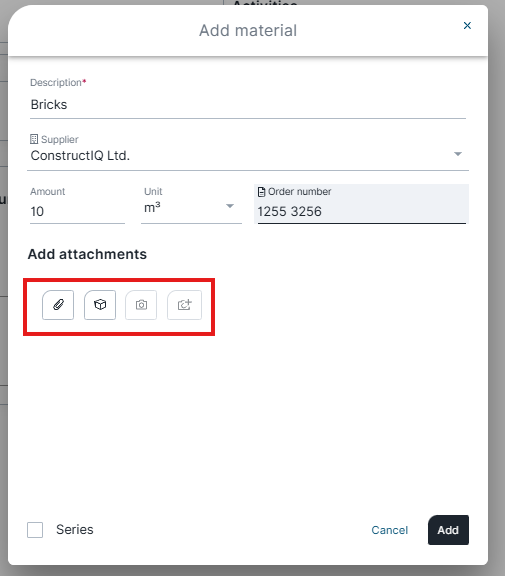Close the Add material dialog
505x576 pixels.
(x=467, y=25)
